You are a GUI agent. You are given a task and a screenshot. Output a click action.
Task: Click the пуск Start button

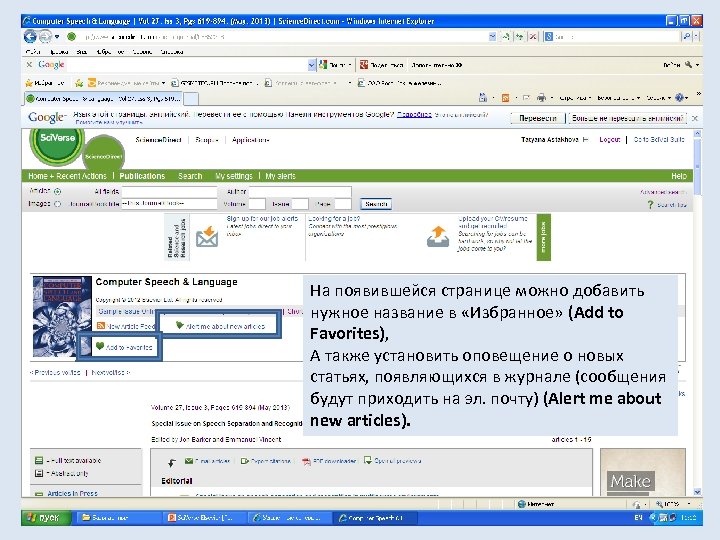(x=45, y=518)
